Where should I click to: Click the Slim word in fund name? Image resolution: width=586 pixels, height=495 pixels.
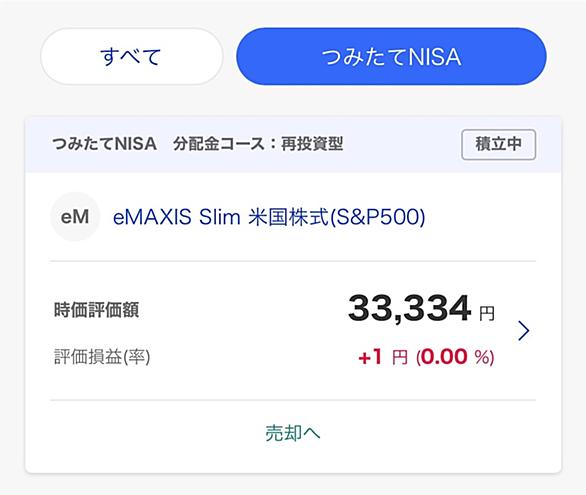pos(219,217)
